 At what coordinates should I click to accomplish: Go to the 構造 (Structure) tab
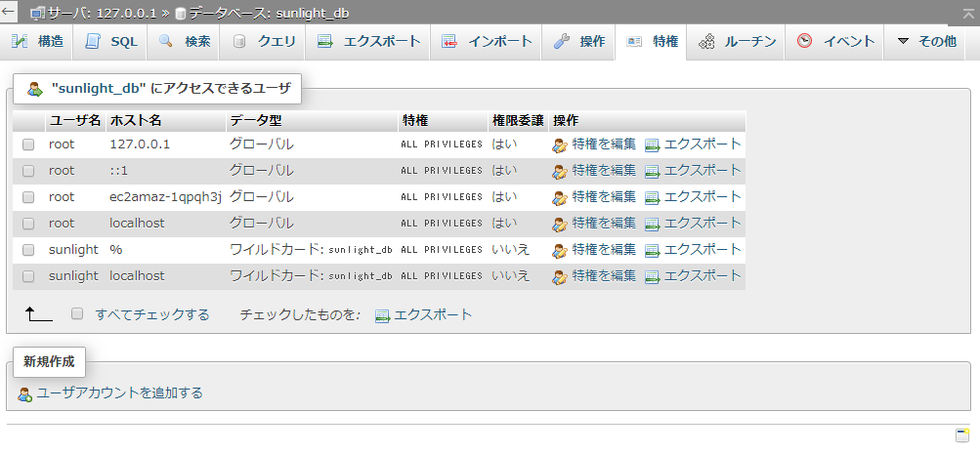click(x=39, y=42)
